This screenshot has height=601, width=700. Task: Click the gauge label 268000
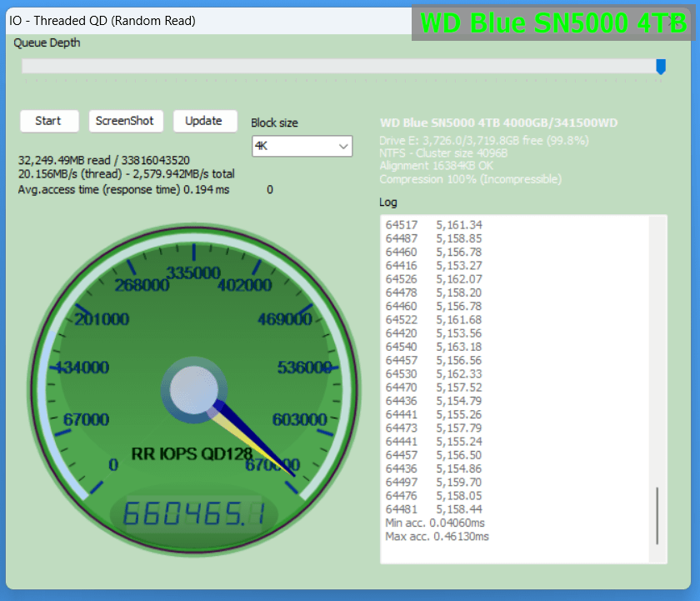coord(142,285)
